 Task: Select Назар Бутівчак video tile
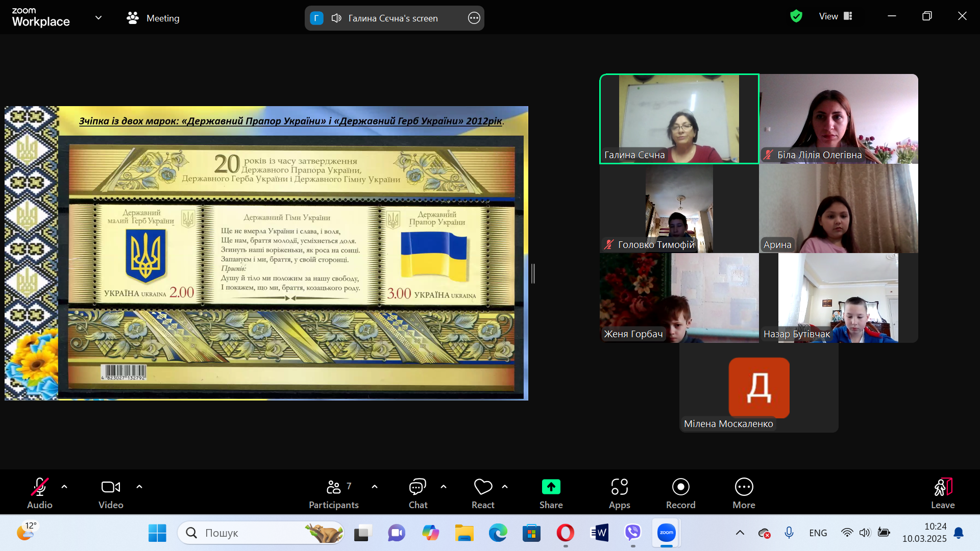839,298
